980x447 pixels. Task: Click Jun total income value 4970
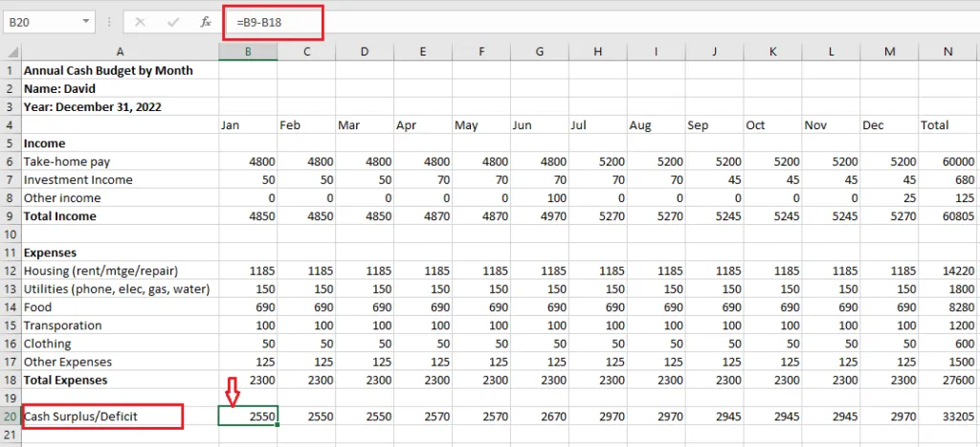tap(540, 216)
